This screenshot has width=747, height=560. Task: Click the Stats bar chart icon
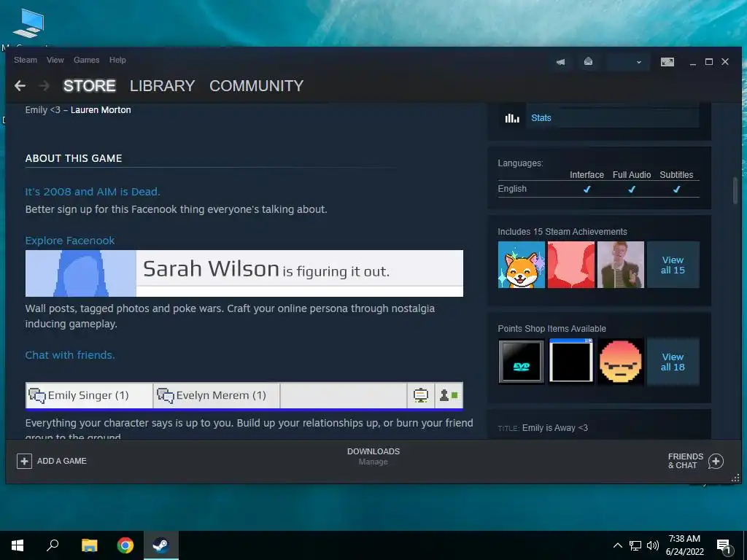coord(512,118)
